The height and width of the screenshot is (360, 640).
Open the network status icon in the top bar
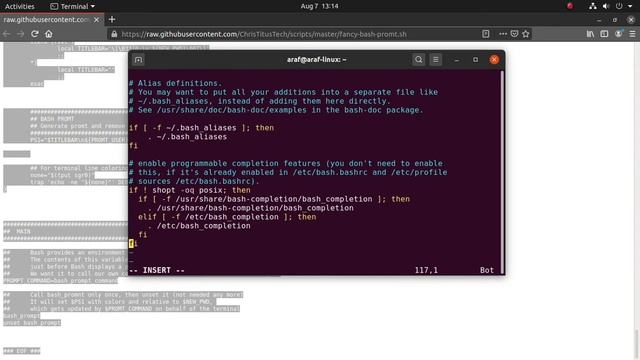pos(593,6)
